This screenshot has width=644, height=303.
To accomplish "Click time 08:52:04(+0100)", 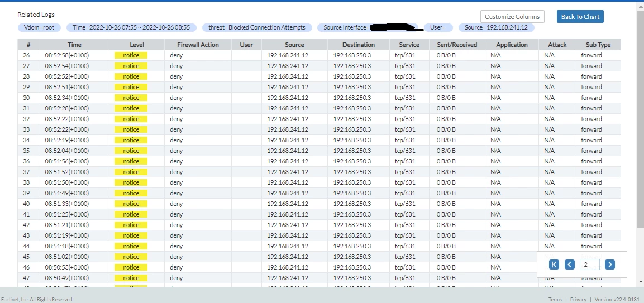I will [x=67, y=151].
